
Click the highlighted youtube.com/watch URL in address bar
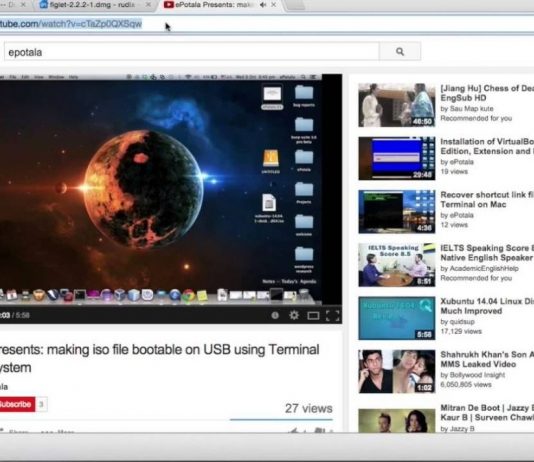pyautogui.click(x=71, y=24)
